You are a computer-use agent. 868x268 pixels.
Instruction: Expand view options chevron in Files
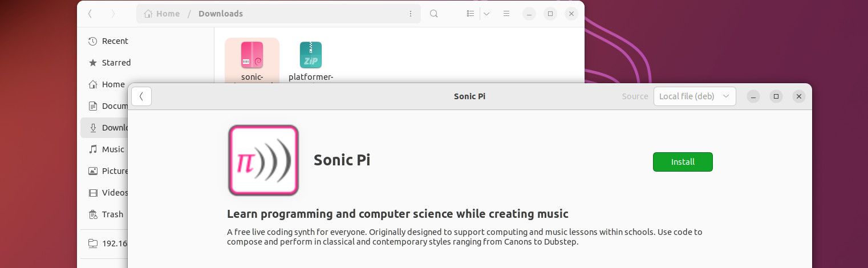(x=486, y=14)
